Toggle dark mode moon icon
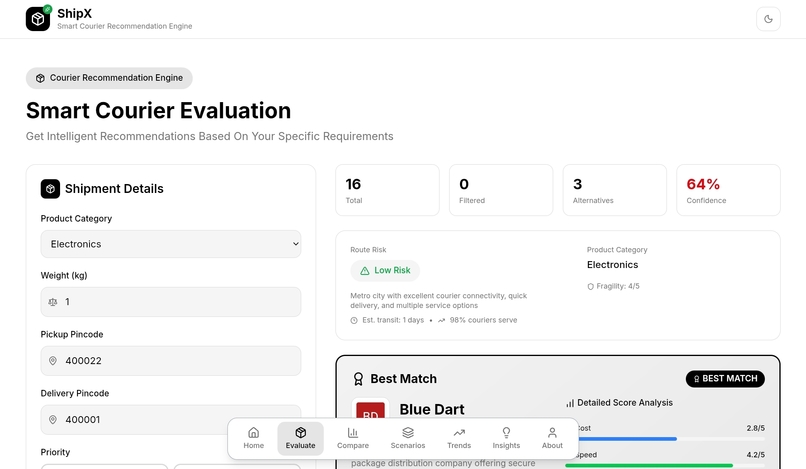The width and height of the screenshot is (806, 469). coord(768,19)
